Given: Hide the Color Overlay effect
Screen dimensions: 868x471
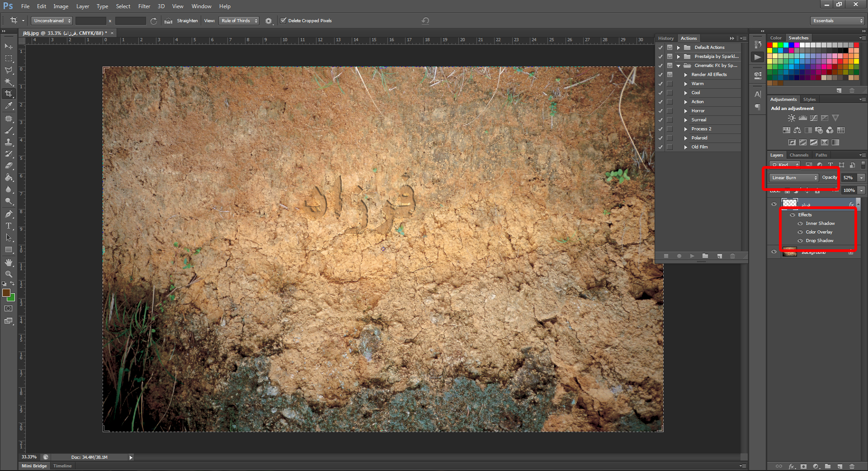Looking at the screenshot, I should click(x=800, y=232).
